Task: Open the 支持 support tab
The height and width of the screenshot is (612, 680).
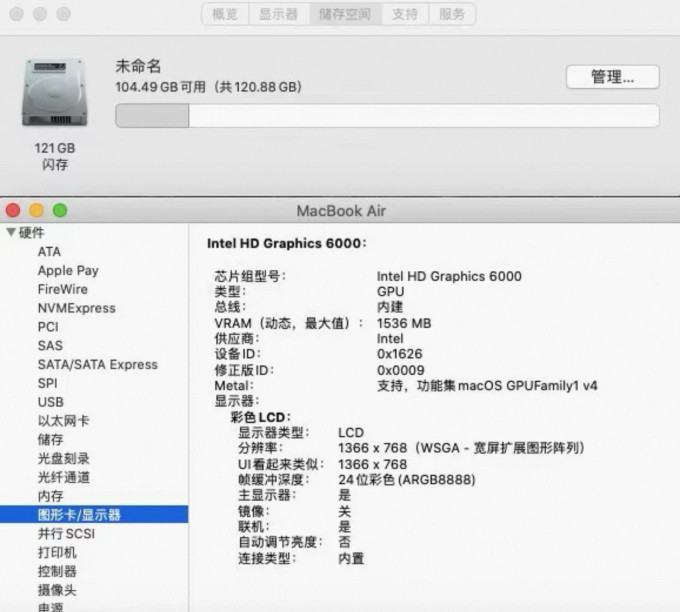Action: [405, 14]
